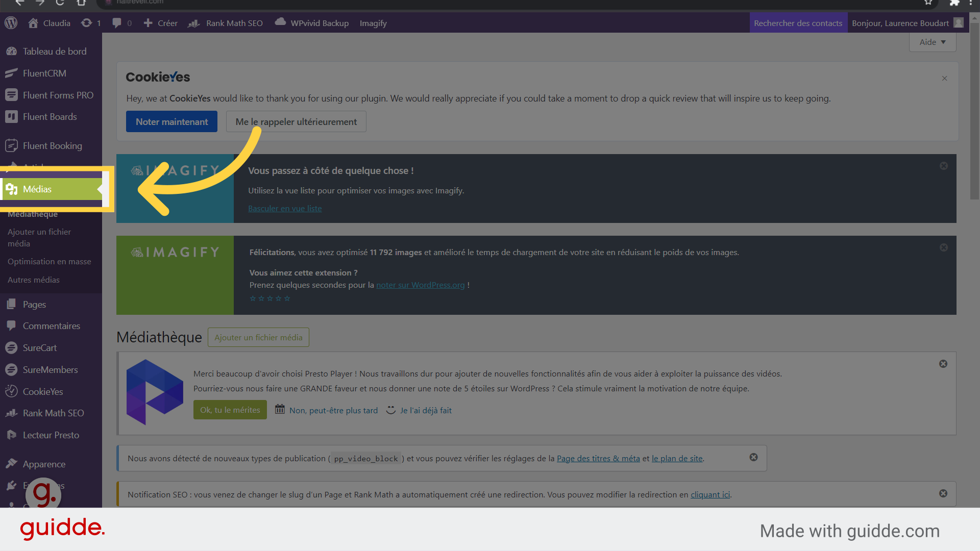Dismiss the Notification SEO notice
980x551 pixels.
[x=943, y=493]
